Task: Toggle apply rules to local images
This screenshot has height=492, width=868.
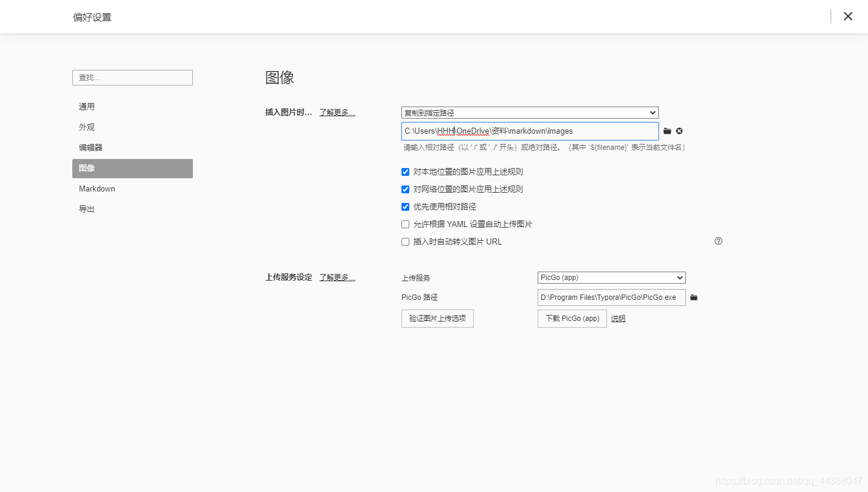Action: pos(405,172)
